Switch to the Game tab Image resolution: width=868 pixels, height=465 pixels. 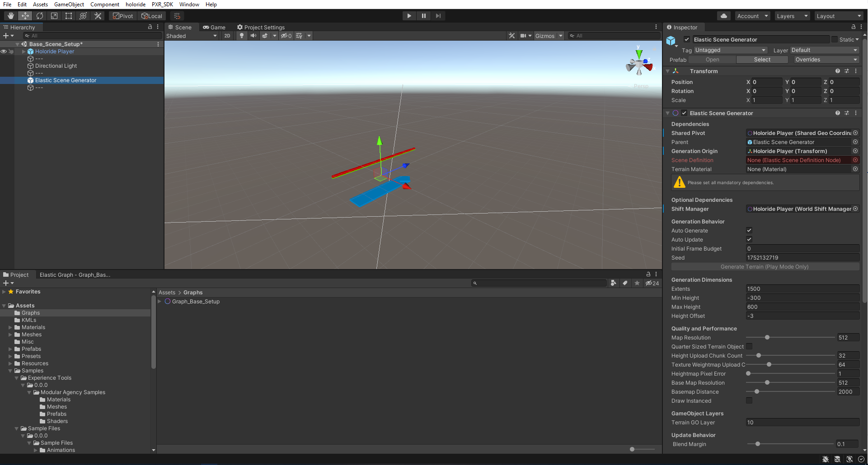pyautogui.click(x=214, y=27)
